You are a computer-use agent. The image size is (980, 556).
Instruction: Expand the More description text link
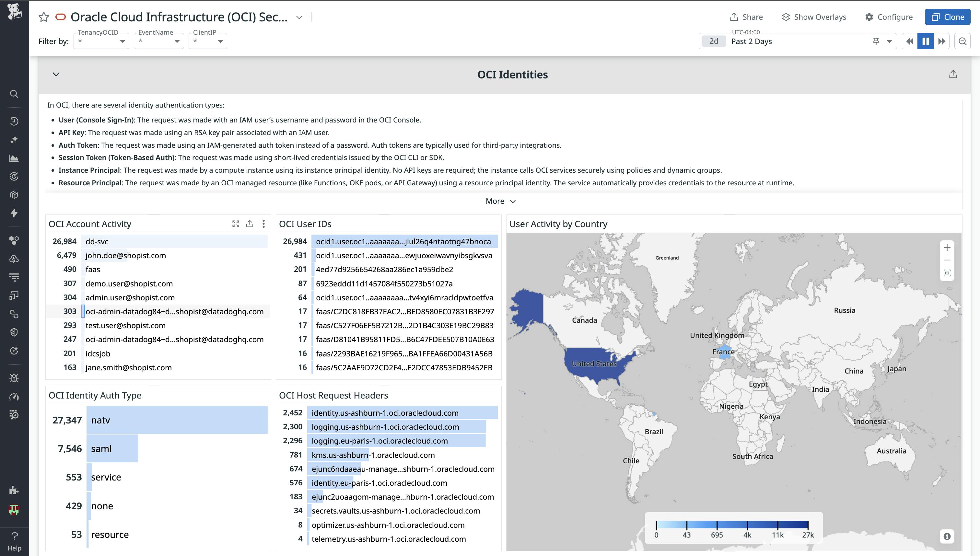(501, 201)
